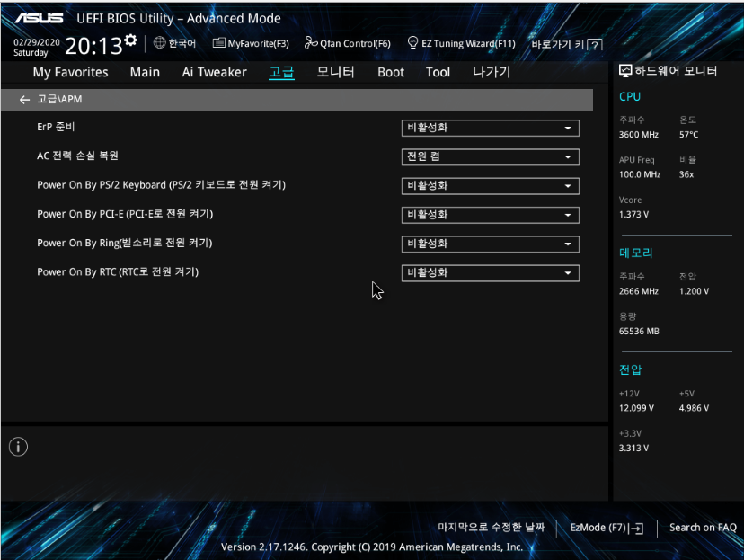
Task: Switch to Main tab
Action: click(145, 72)
